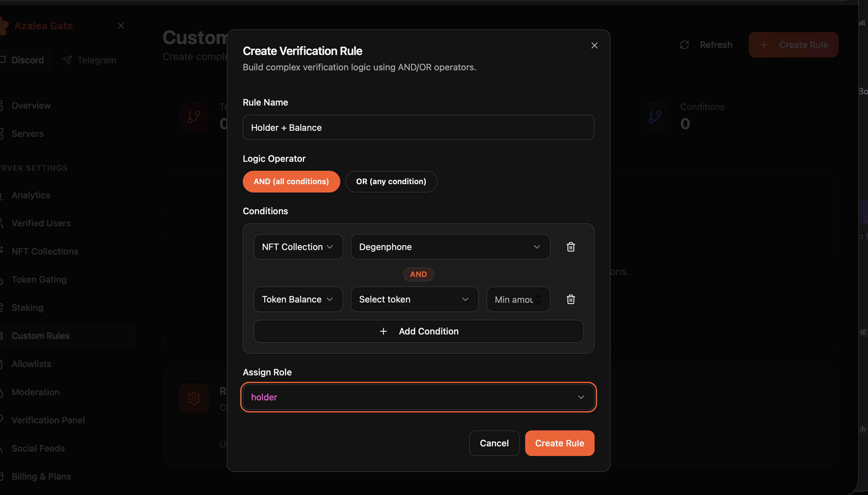This screenshot has height=495, width=868.
Task: Increase Min amount using the stepper
Action: pos(538,297)
